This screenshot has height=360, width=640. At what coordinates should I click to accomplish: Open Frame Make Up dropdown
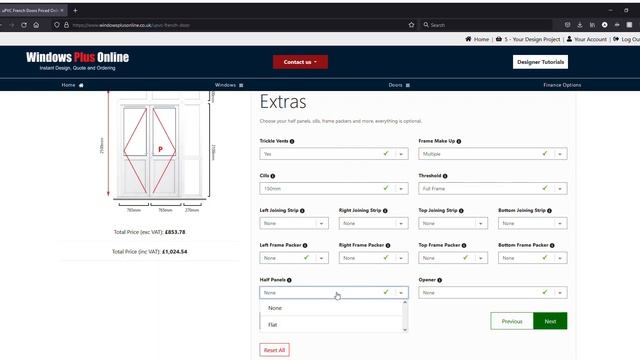click(493, 154)
